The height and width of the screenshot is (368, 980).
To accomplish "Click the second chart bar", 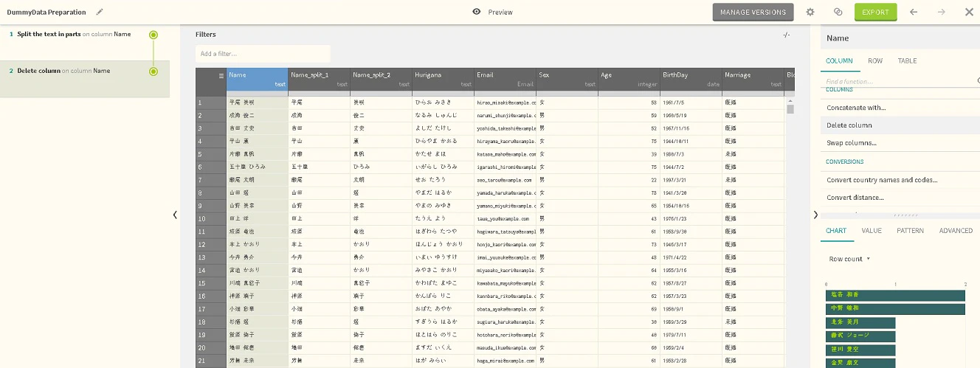I will tap(895, 308).
